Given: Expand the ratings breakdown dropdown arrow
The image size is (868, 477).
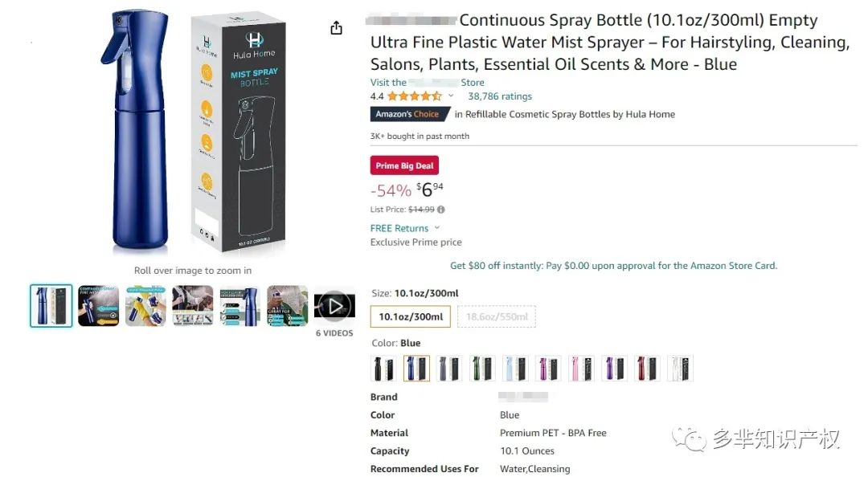Looking at the screenshot, I should coord(451,96).
